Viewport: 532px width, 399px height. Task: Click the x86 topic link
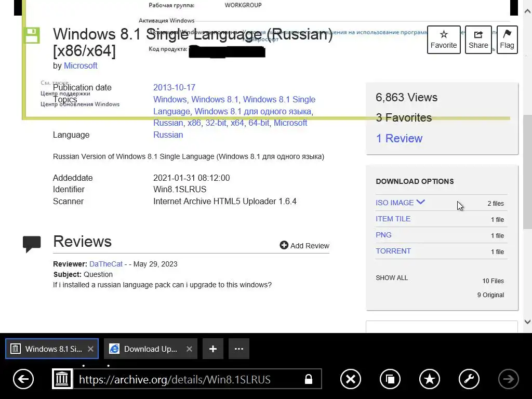point(194,123)
